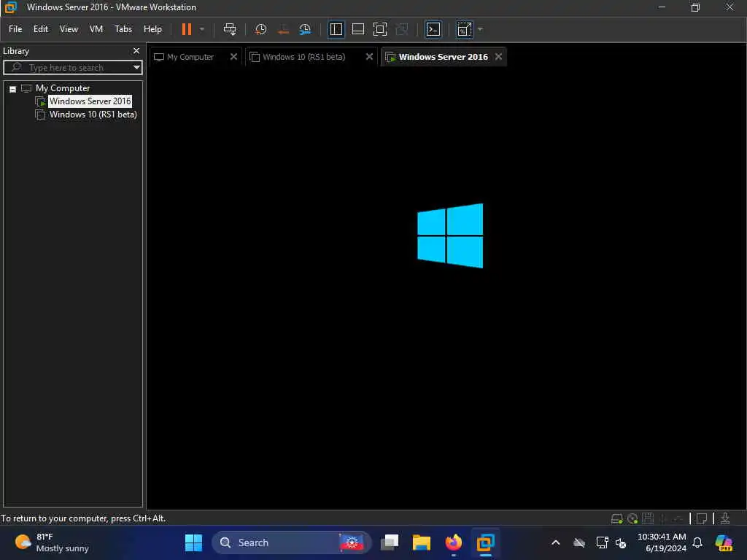Open the clock and calendar flyout
The image size is (747, 560).
(662, 542)
